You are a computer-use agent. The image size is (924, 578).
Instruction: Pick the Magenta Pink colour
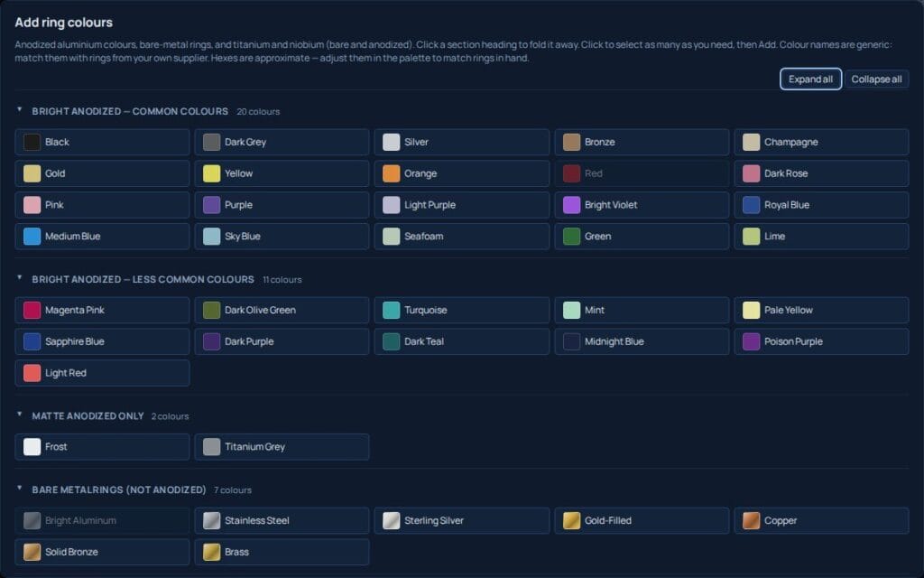click(103, 311)
